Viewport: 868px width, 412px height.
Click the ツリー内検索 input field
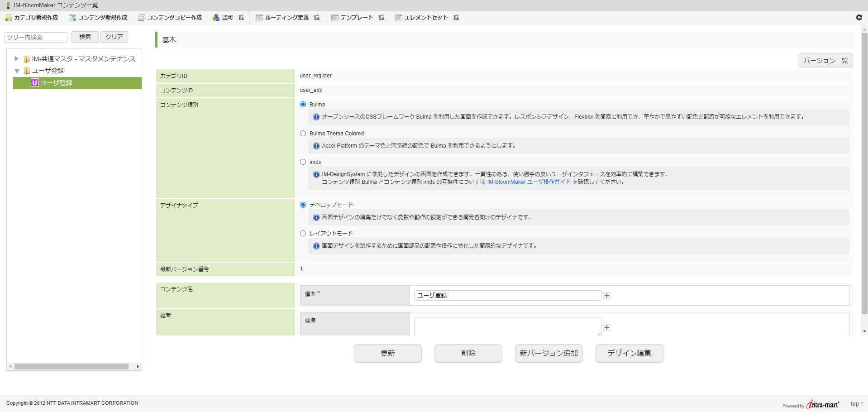pyautogui.click(x=36, y=37)
